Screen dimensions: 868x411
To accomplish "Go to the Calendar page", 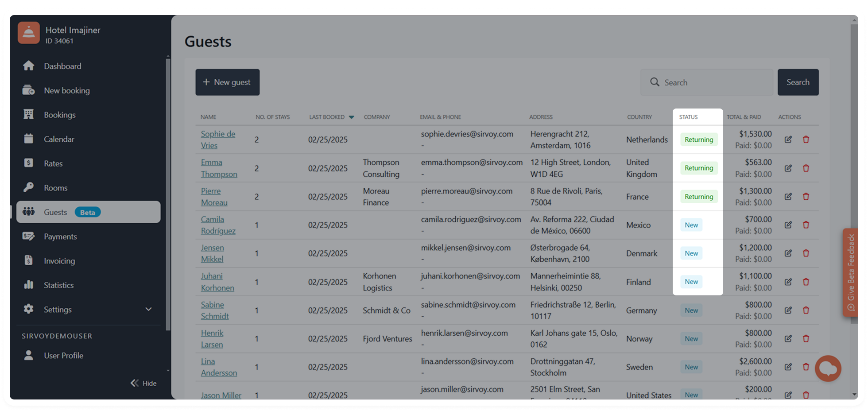I will (x=59, y=139).
